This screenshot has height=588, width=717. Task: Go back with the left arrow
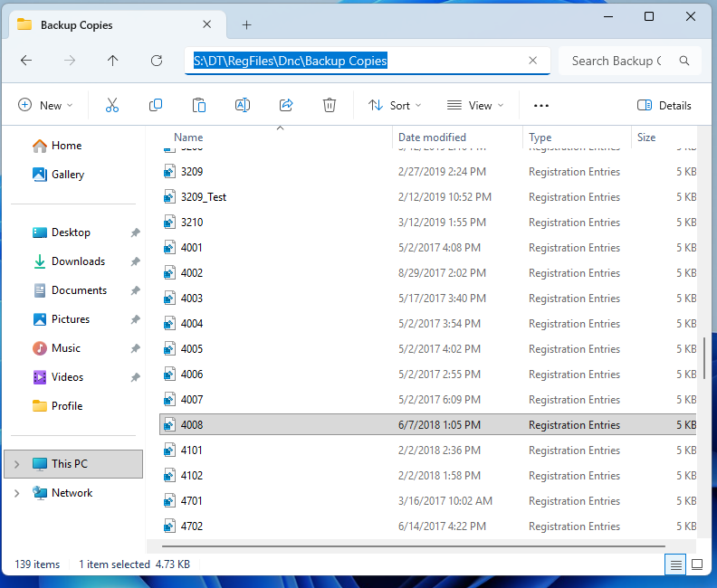(x=26, y=61)
